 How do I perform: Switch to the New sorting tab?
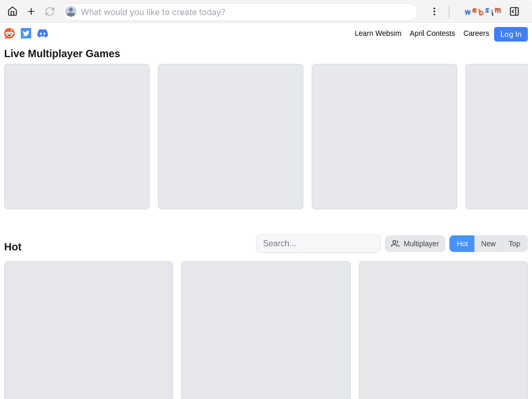coord(488,244)
